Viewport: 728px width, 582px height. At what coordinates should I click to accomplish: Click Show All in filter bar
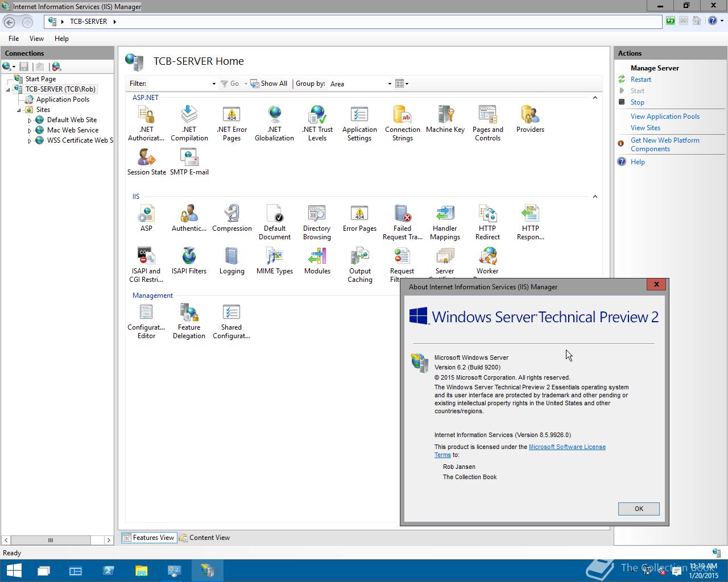[x=269, y=84]
